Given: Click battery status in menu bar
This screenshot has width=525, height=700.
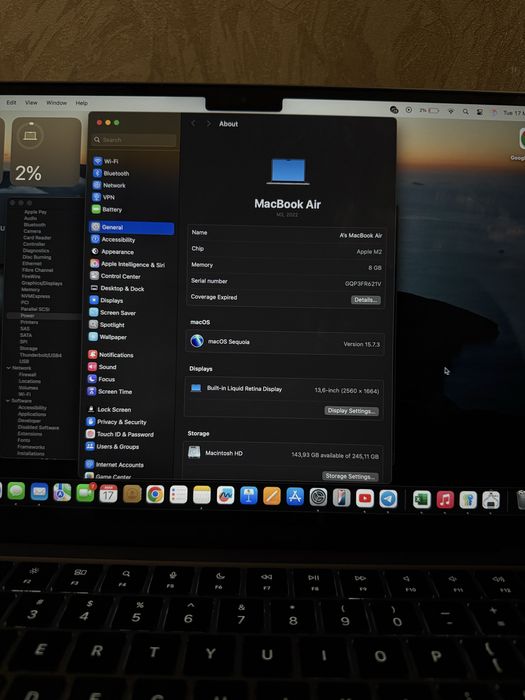Looking at the screenshot, I should (x=429, y=110).
